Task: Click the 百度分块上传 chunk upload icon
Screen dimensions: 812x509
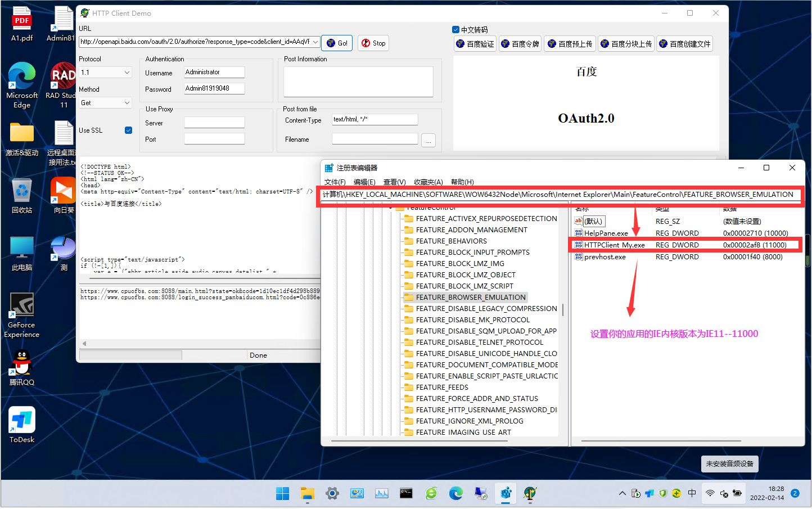Action: 625,43
